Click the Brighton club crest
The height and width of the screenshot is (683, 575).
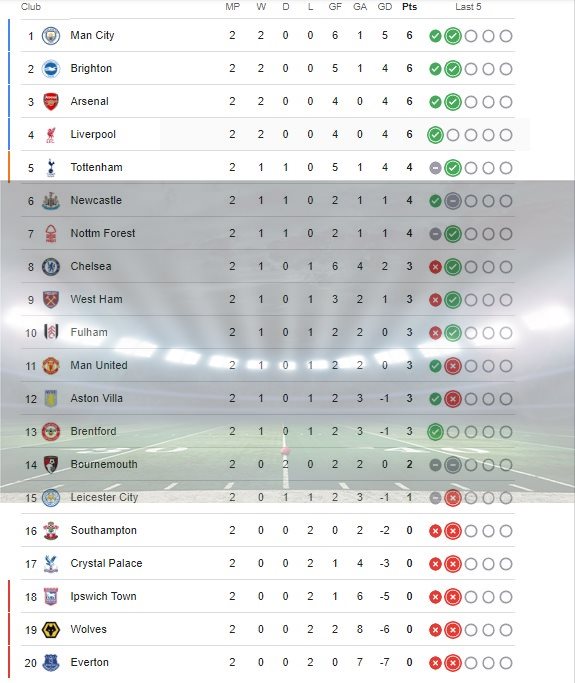[51, 69]
